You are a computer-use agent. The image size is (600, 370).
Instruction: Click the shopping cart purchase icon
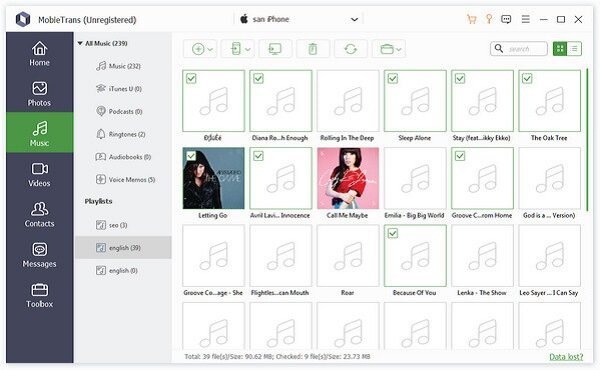pyautogui.click(x=471, y=19)
